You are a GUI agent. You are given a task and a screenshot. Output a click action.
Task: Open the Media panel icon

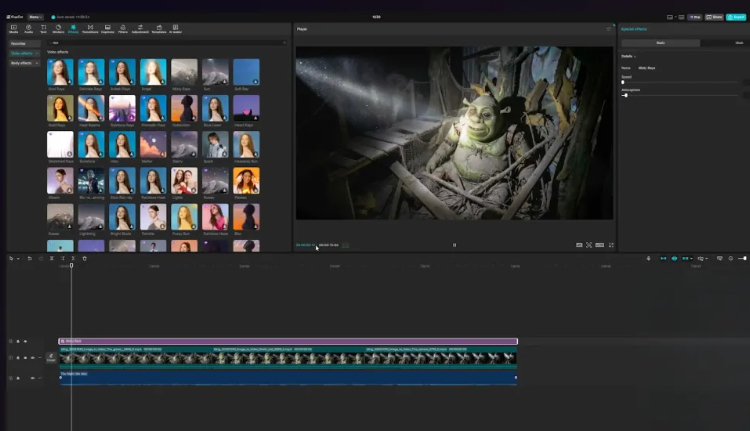coord(14,28)
